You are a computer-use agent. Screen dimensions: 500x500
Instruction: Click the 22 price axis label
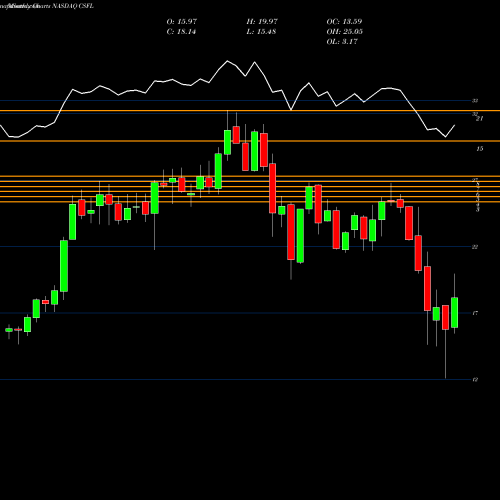(475, 247)
